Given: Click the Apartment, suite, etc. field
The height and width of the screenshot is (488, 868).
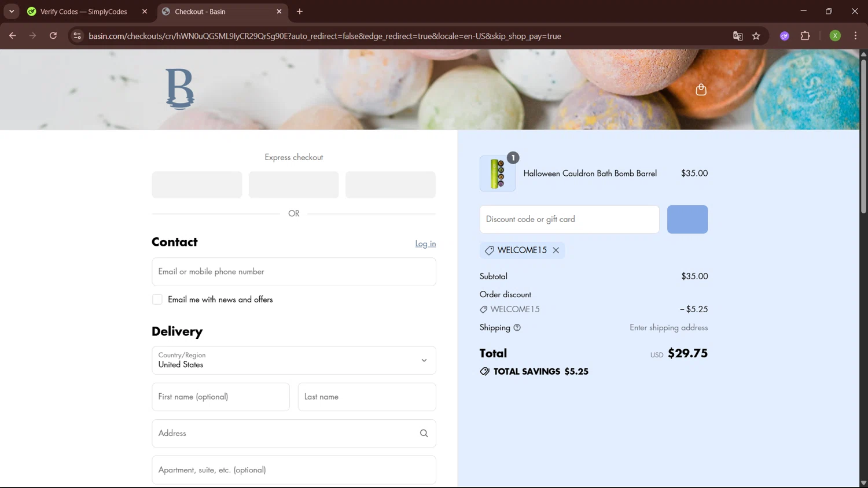Looking at the screenshot, I should coord(294,470).
